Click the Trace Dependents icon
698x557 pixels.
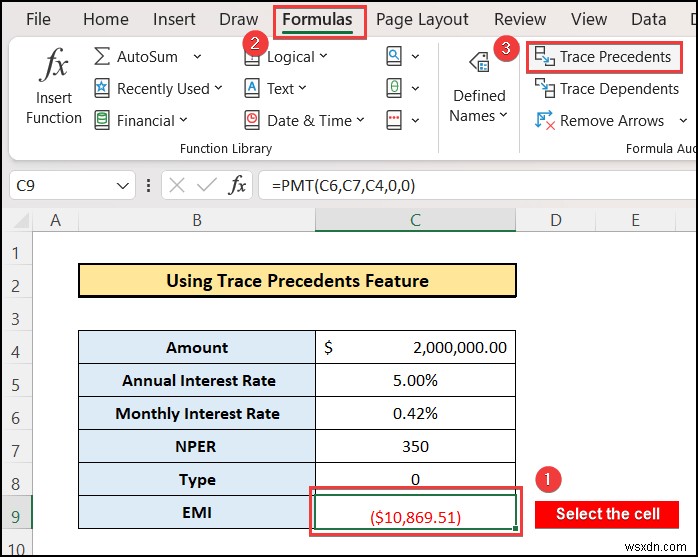coord(544,88)
